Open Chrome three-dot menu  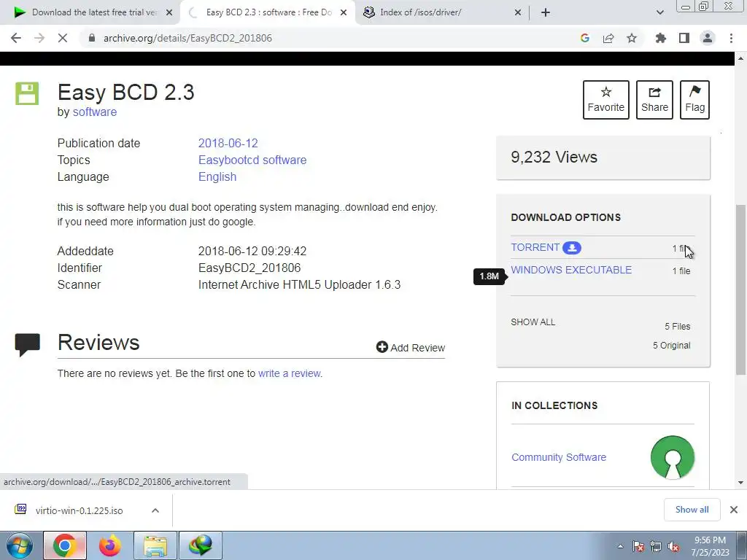pos(731,38)
